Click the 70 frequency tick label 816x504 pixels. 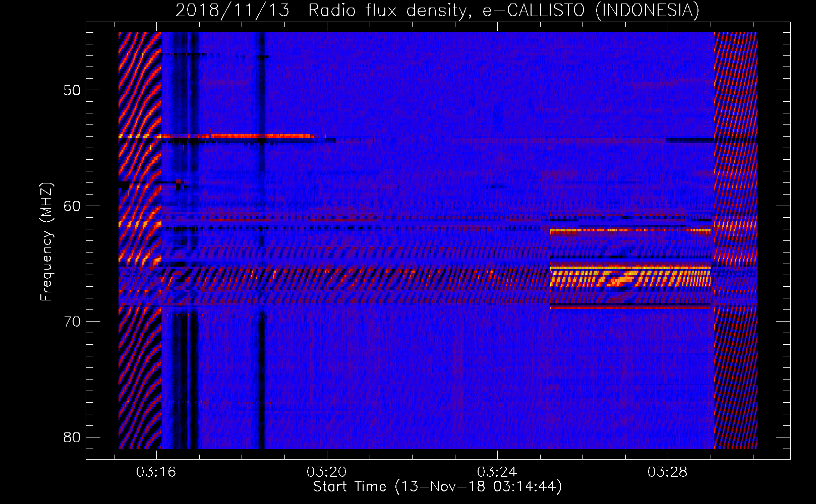coord(73,322)
